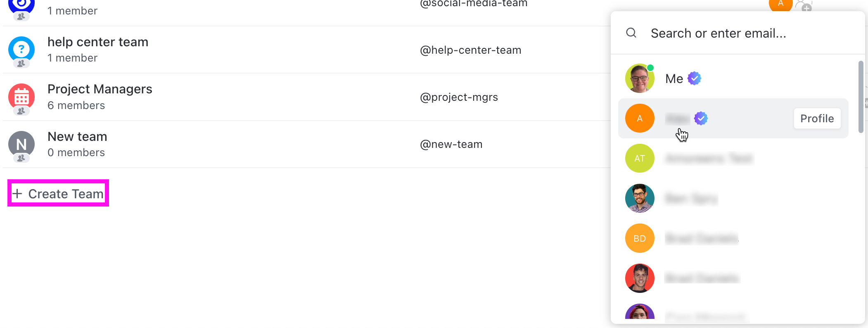This screenshot has height=328, width=868.
Task: Select the member with 'AT' avatar
Action: click(640, 158)
